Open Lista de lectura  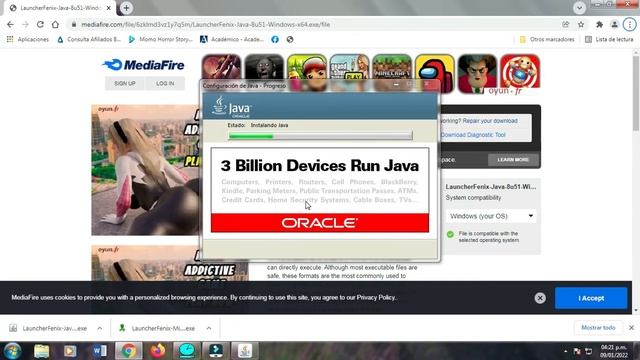(x=609, y=40)
